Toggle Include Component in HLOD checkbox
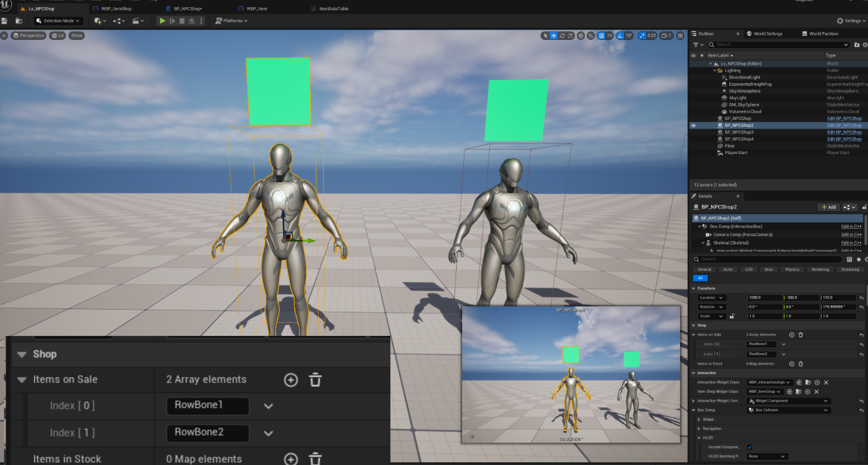The width and height of the screenshot is (868, 465). click(749, 447)
